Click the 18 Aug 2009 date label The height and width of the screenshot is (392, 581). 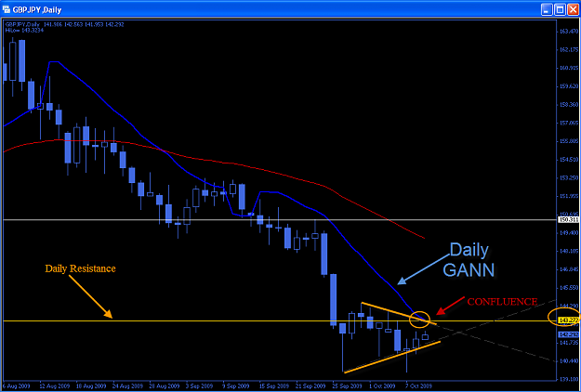coord(90,385)
